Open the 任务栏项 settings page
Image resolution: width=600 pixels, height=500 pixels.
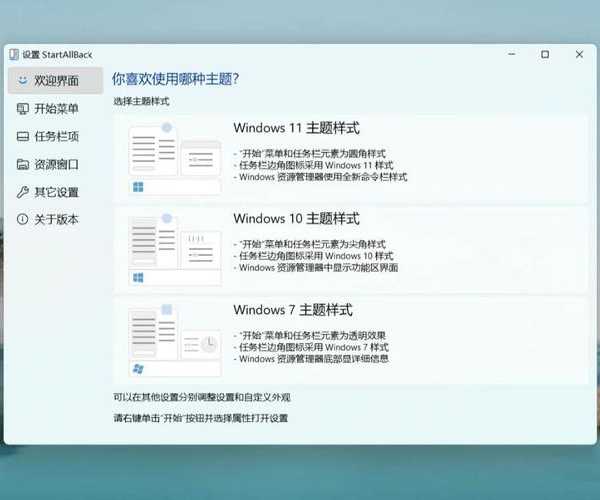55,137
